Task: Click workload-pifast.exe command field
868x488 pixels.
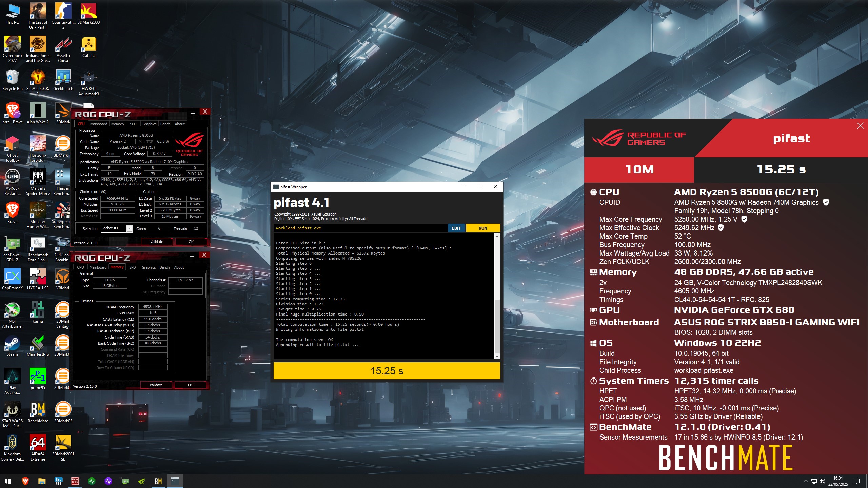Action: pos(360,228)
